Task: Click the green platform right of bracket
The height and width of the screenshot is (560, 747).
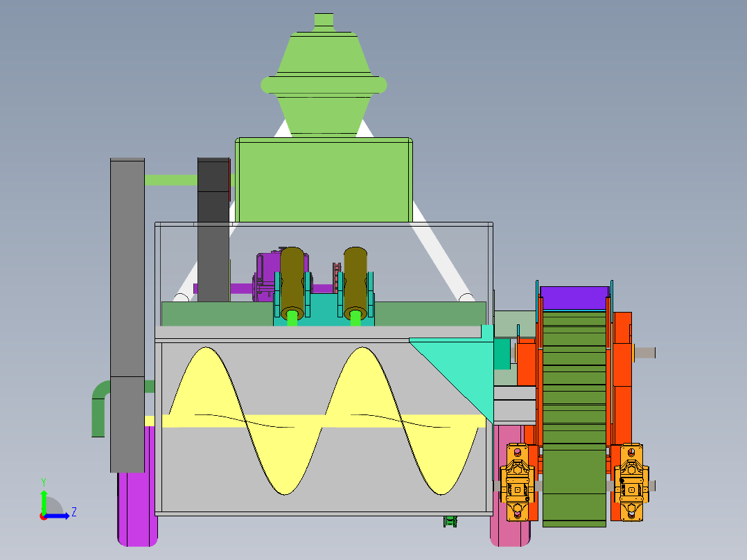Action: (x=430, y=313)
